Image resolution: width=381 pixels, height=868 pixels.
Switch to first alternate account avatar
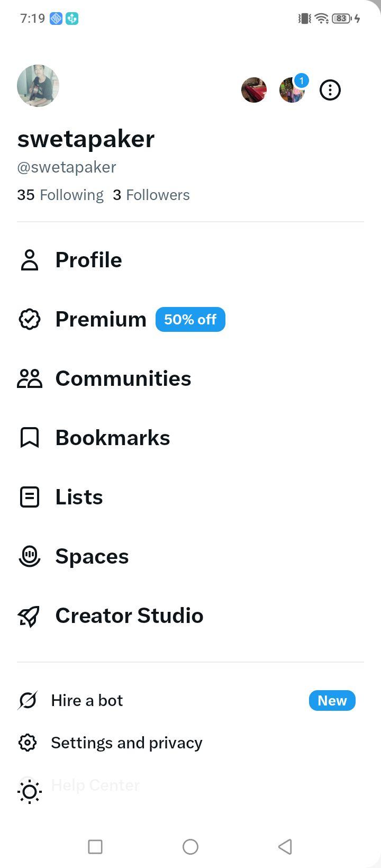[254, 90]
